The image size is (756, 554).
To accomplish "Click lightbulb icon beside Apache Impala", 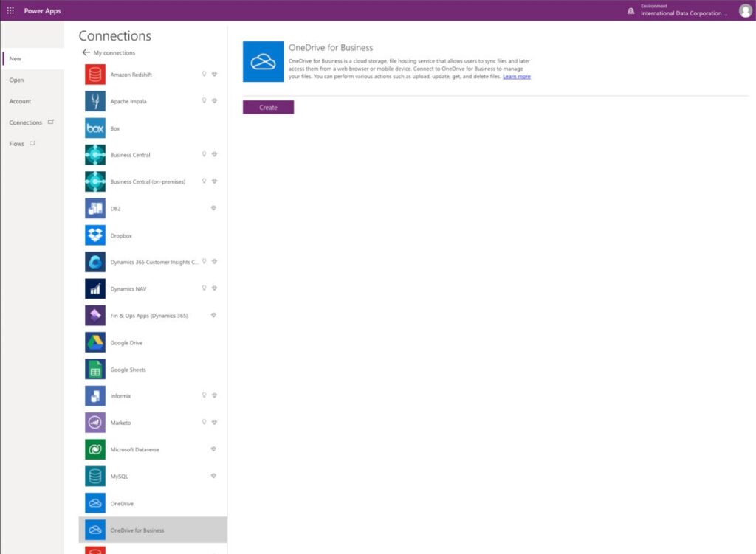I will pos(204,100).
